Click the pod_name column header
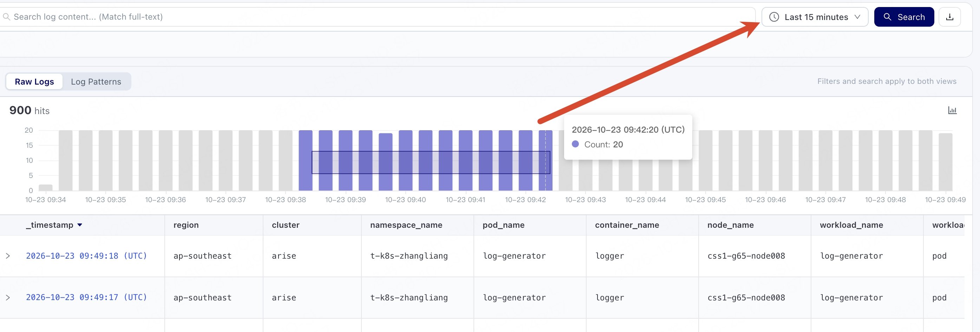Image resolution: width=980 pixels, height=332 pixels. pos(503,225)
